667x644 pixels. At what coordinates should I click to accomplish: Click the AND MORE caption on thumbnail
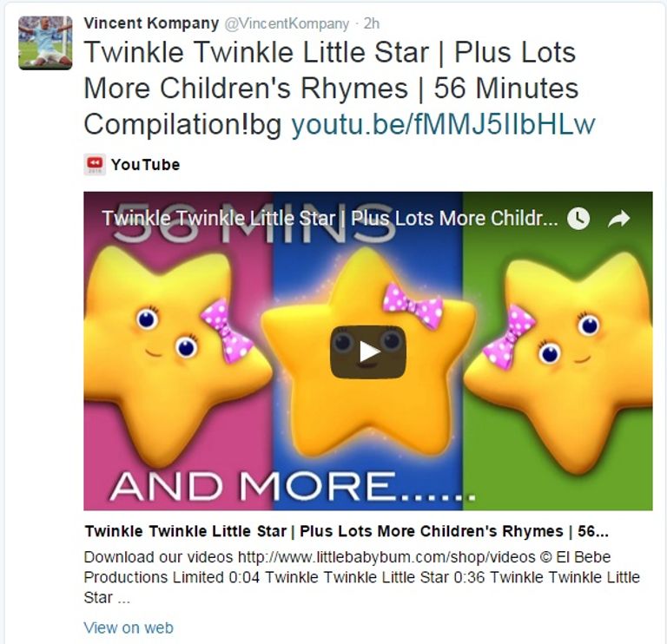click(293, 486)
